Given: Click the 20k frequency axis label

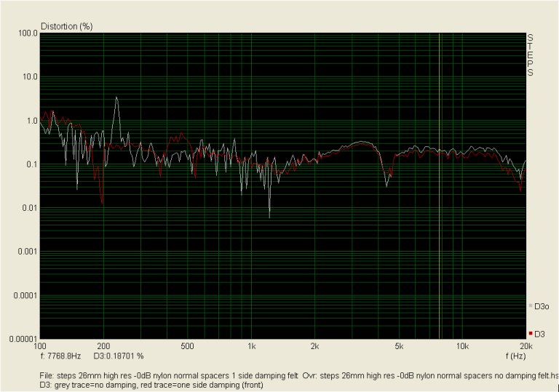Looking at the screenshot, I should click(526, 346).
